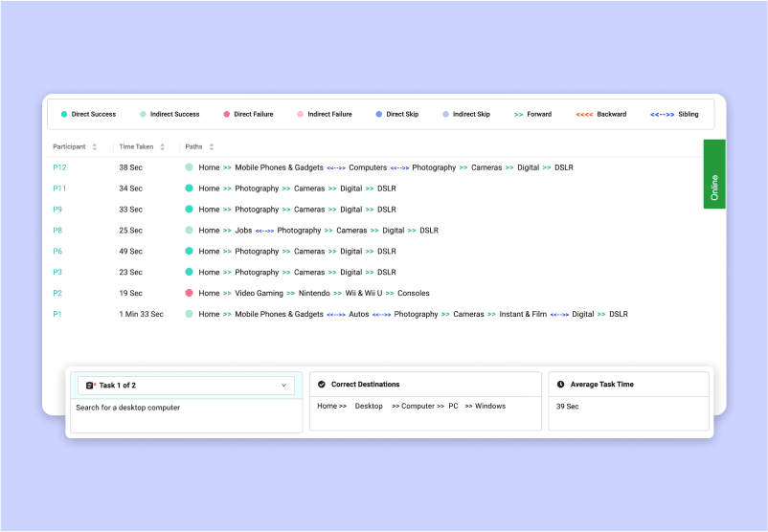Click the Sibling blue arrows legend icon

pyautogui.click(x=662, y=114)
